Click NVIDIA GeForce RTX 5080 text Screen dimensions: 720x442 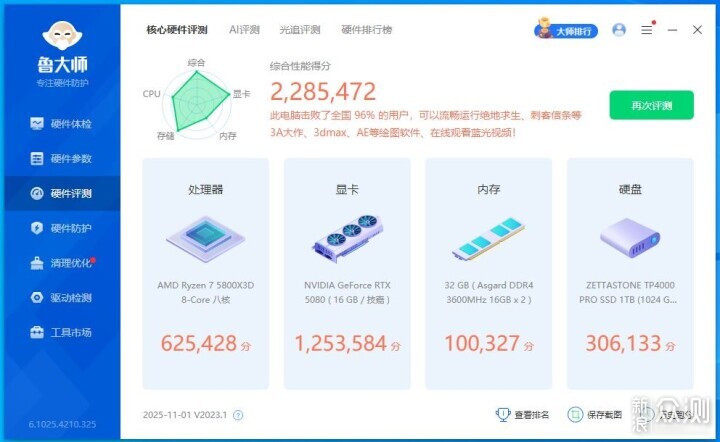click(347, 292)
